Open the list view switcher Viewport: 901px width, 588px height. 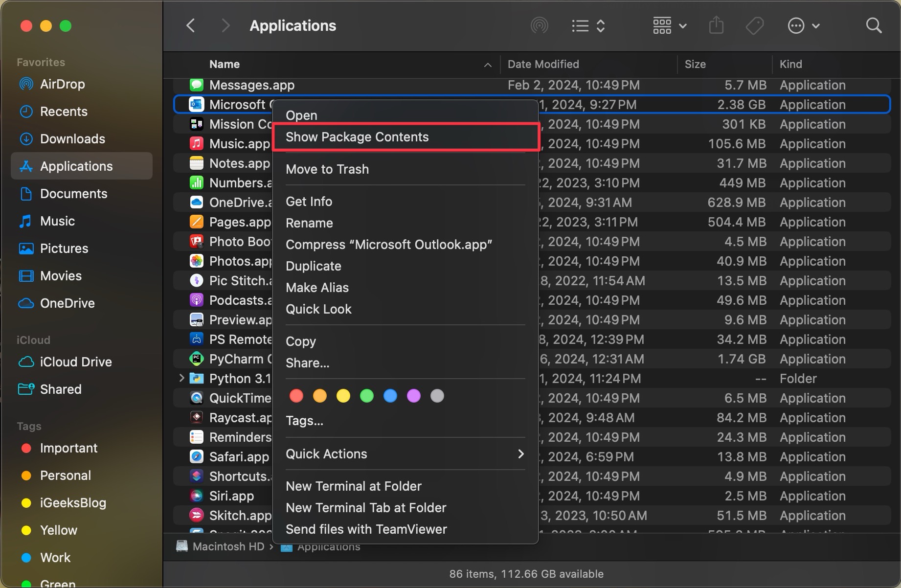click(588, 25)
